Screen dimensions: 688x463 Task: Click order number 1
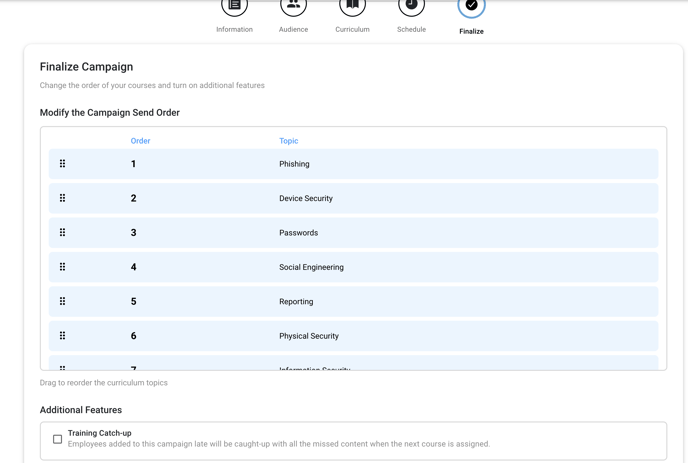(133, 164)
